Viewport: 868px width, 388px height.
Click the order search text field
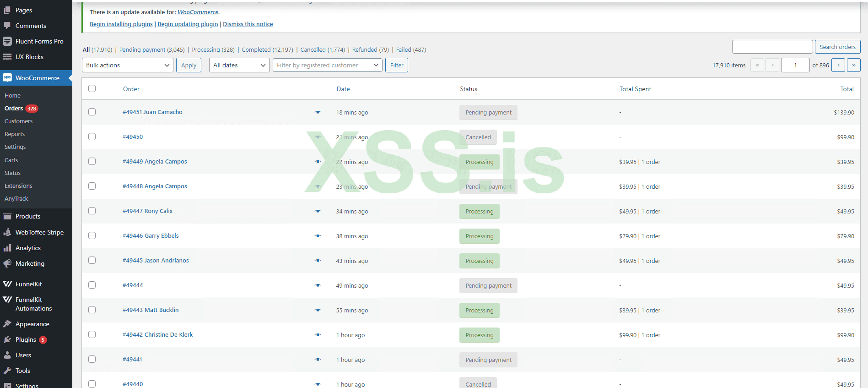(772, 47)
